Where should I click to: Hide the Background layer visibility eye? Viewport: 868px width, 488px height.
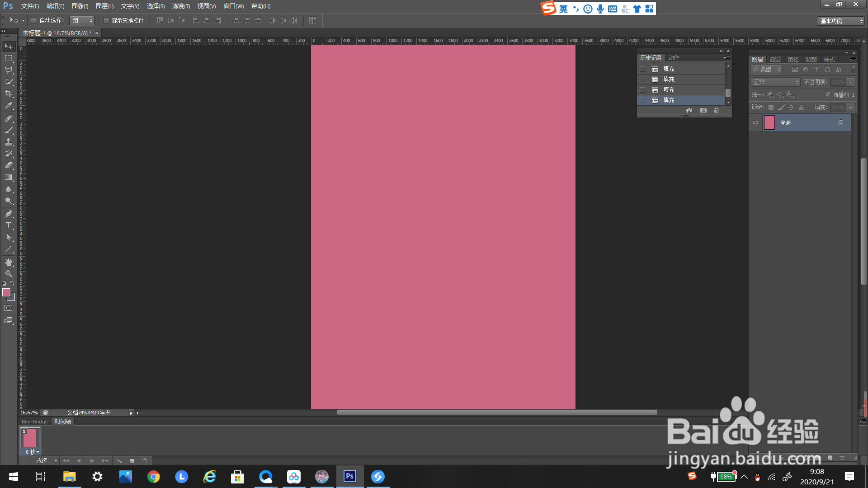click(x=755, y=122)
